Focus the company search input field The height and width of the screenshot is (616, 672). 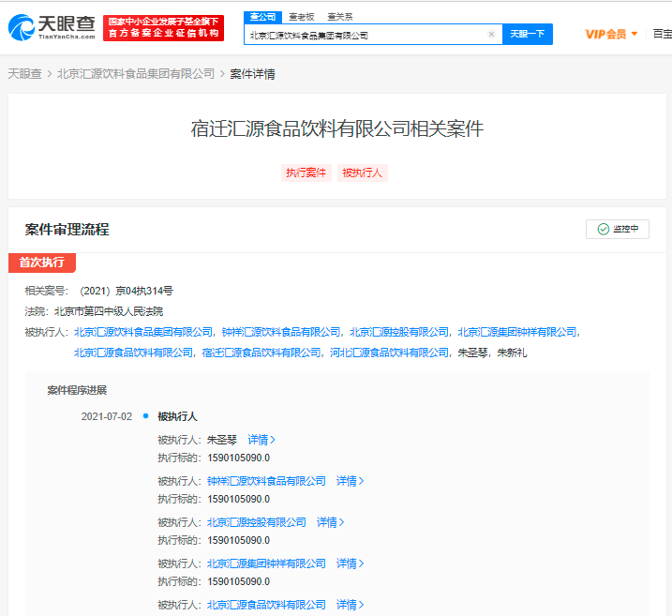coord(366,35)
